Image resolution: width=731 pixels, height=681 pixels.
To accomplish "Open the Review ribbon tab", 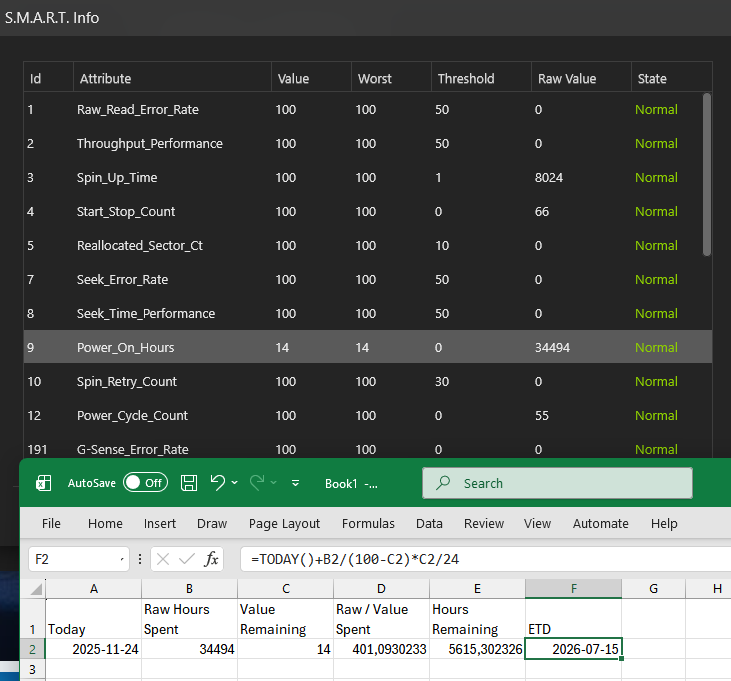I will (x=484, y=523).
